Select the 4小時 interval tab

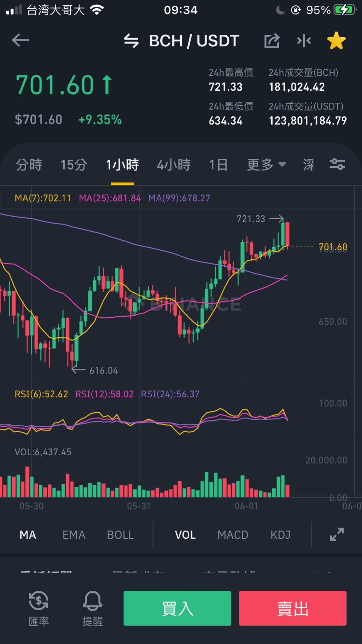click(174, 165)
